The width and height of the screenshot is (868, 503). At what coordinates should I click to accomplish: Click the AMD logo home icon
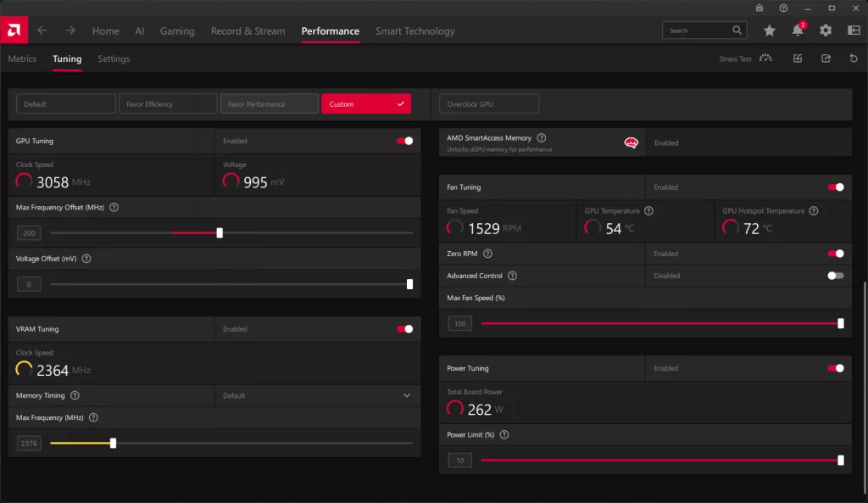tap(14, 30)
